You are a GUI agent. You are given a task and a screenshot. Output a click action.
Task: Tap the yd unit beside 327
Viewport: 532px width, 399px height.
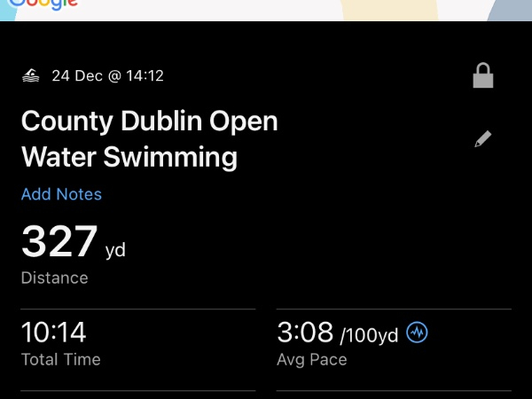[115, 250]
